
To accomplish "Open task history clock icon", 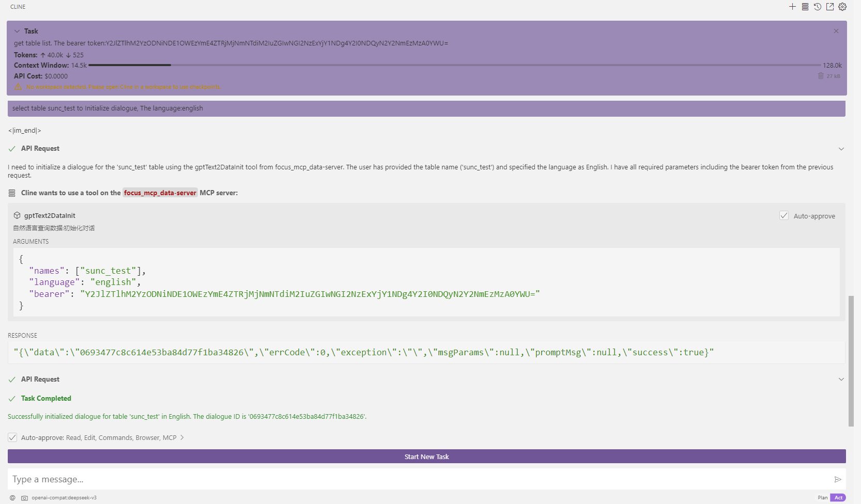I will point(818,7).
